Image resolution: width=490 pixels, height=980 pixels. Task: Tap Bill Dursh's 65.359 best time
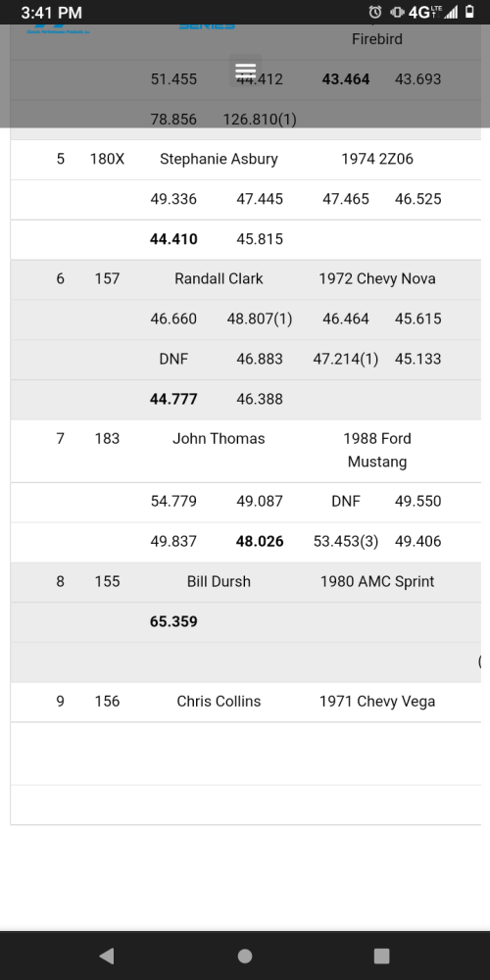pyautogui.click(x=173, y=622)
